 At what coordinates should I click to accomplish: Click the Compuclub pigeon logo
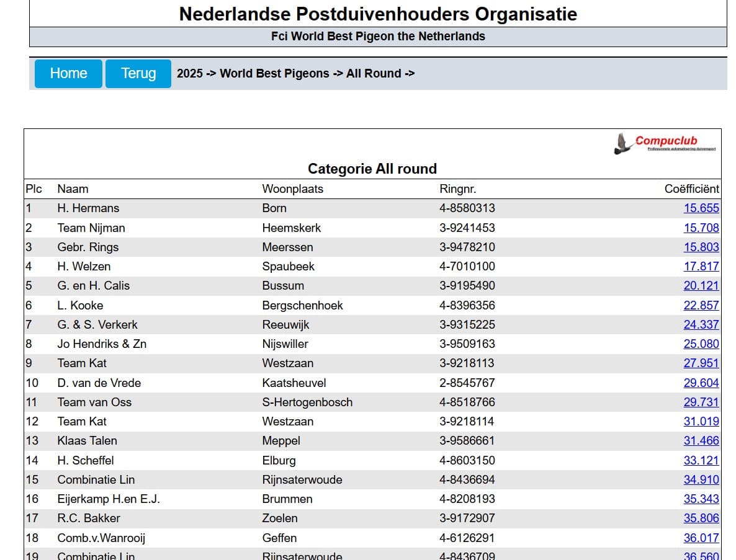tap(665, 143)
